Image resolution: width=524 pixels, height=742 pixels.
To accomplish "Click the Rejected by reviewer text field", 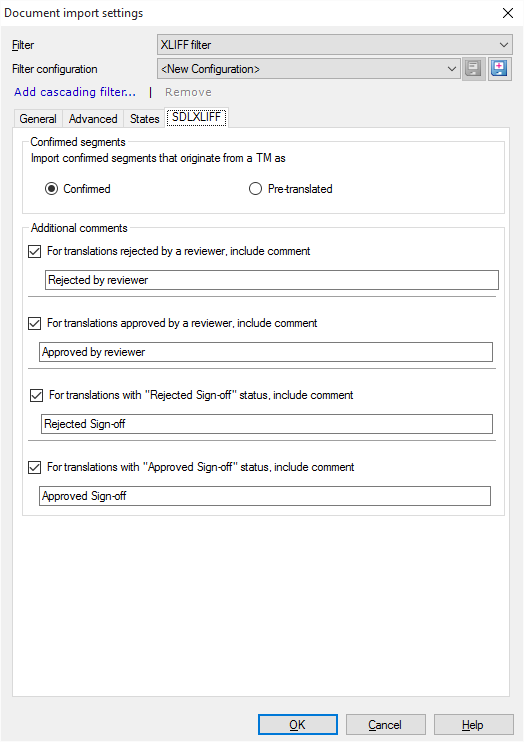I will 272,280.
